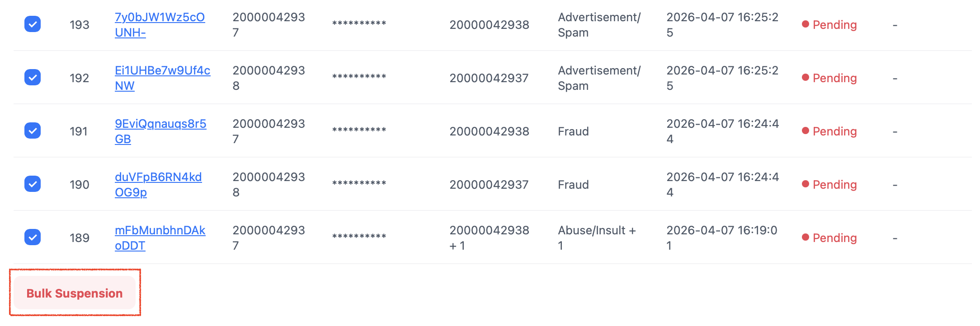Click the 20000042938 + 1 cell in row 189

489,238
